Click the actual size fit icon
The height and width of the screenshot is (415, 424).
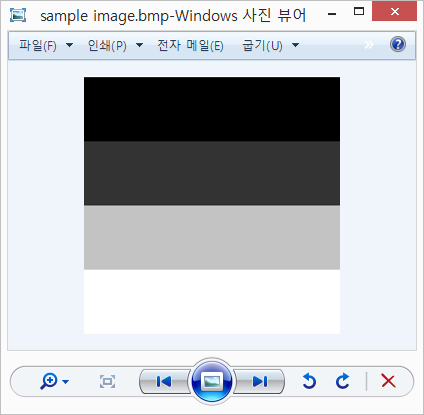[107, 381]
